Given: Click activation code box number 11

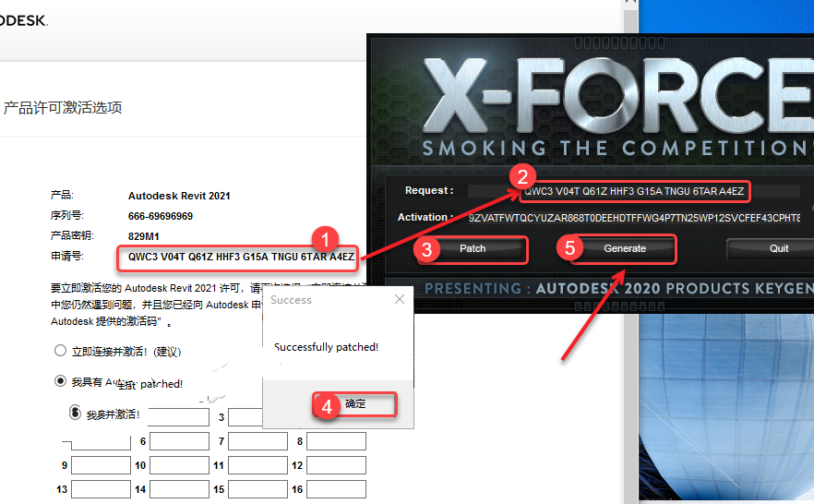Looking at the screenshot, I should pyautogui.click(x=257, y=465).
